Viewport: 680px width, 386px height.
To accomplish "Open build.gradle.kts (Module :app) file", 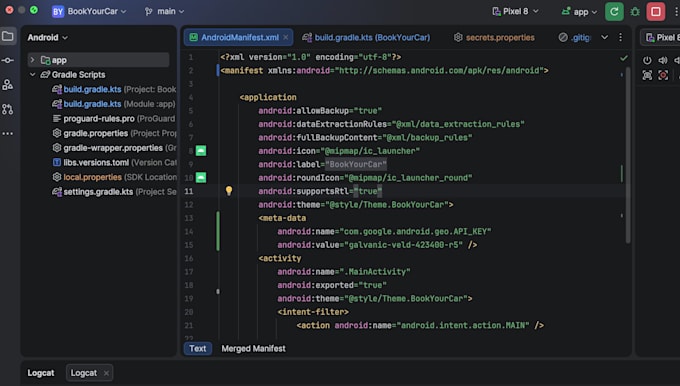I will point(114,104).
